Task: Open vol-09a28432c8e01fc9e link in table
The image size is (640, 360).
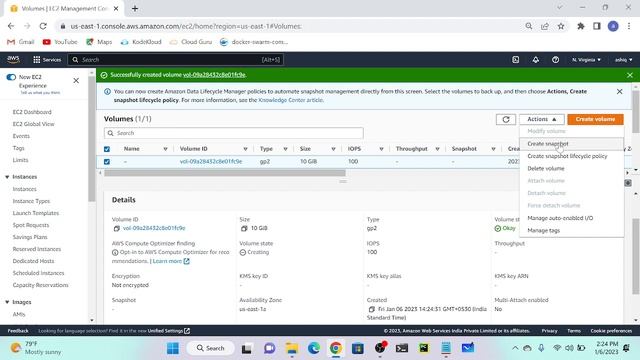Action: (x=211, y=162)
